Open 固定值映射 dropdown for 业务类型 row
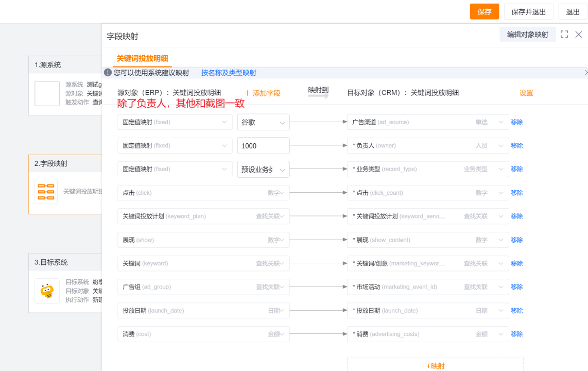This screenshot has height=371, width=588. [x=175, y=169]
